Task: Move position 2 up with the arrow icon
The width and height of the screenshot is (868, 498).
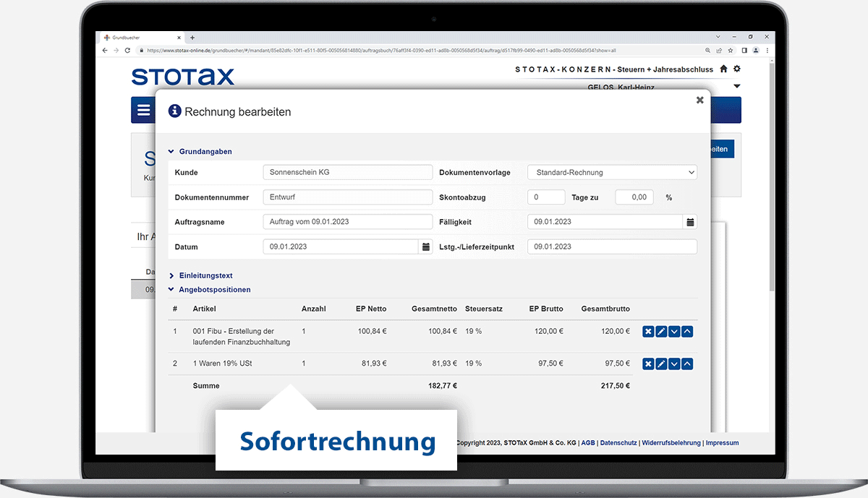Action: click(687, 364)
